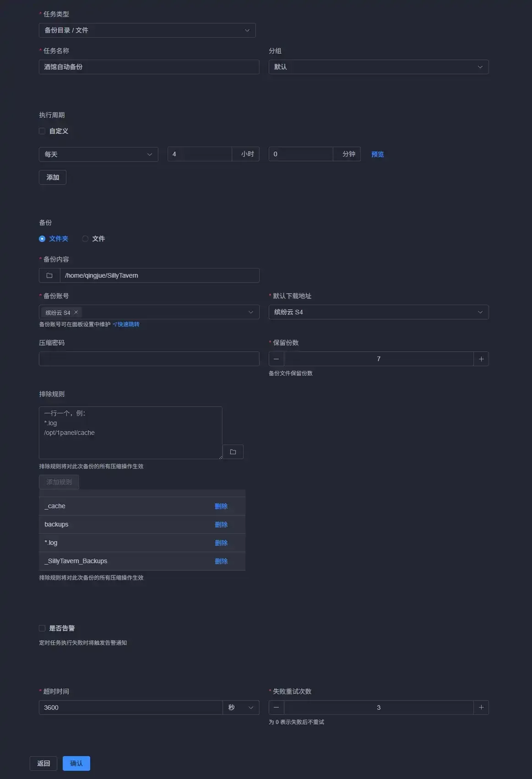Click the 压缩密码 input field
The height and width of the screenshot is (779, 532).
(x=149, y=359)
